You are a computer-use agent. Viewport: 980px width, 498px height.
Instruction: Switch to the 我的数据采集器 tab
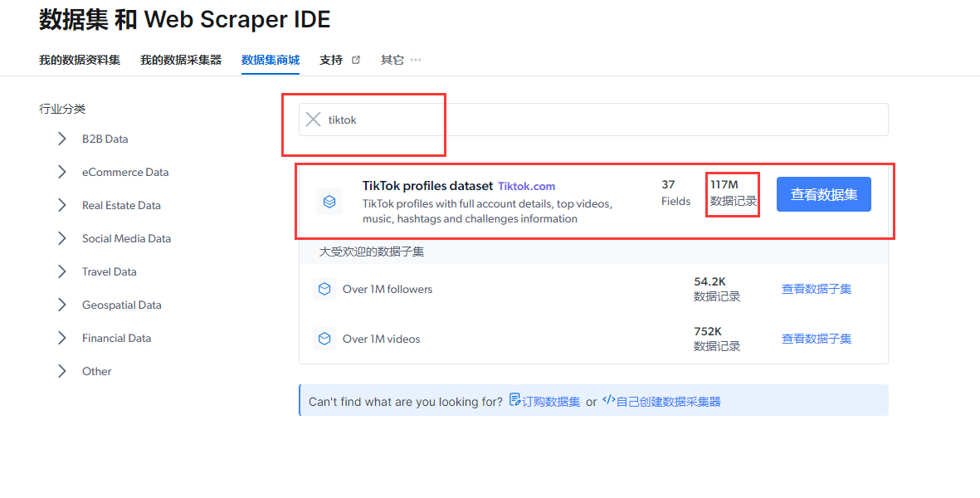point(181,60)
